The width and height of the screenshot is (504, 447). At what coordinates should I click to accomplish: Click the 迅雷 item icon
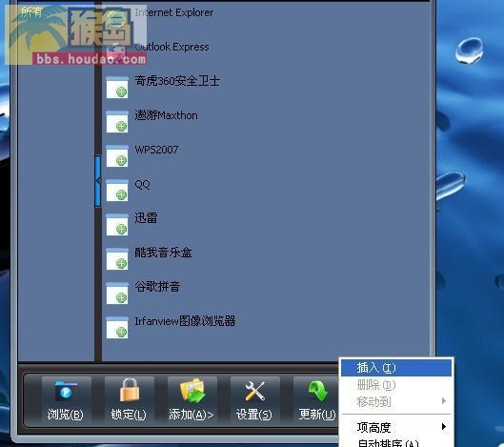click(117, 225)
